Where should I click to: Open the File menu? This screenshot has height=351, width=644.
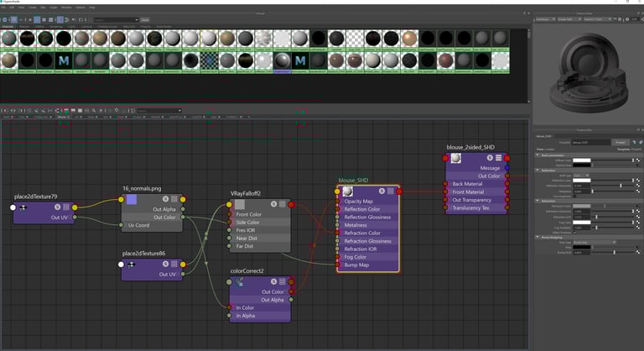point(3,8)
